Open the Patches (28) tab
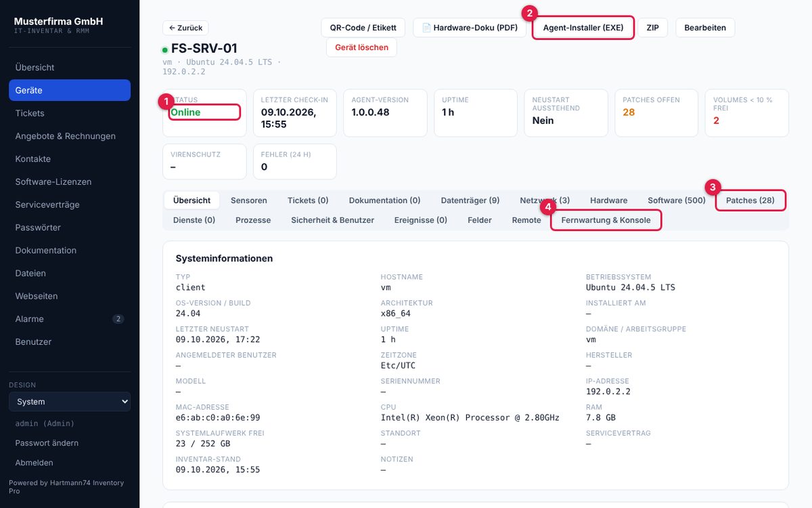The width and height of the screenshot is (812, 508). 750,200
